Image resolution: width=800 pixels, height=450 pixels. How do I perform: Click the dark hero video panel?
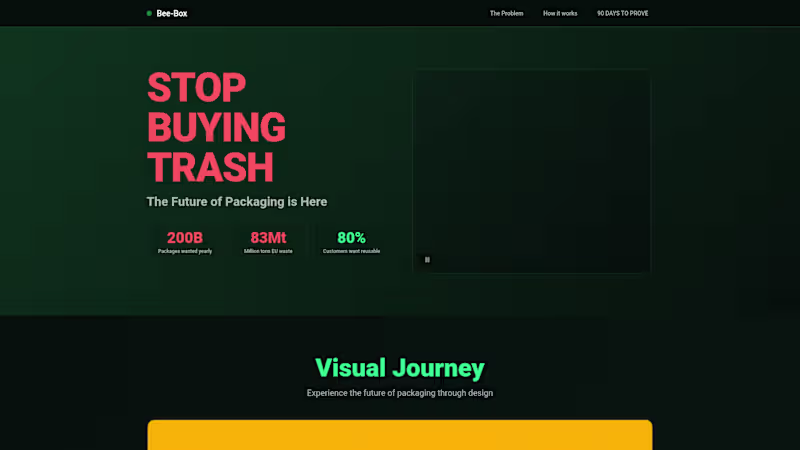532,171
